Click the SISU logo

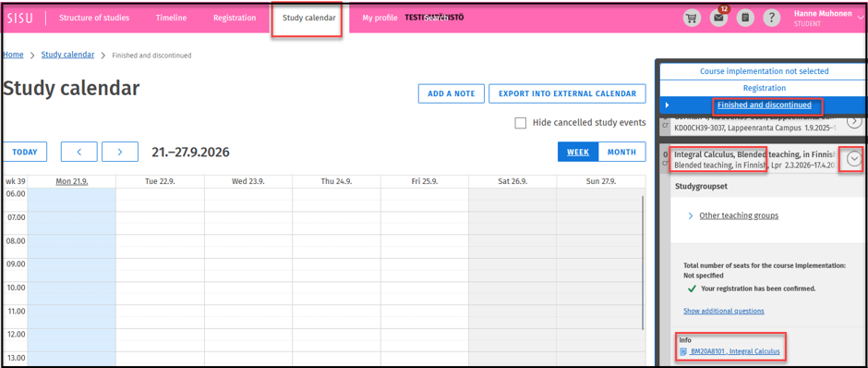[x=20, y=18]
